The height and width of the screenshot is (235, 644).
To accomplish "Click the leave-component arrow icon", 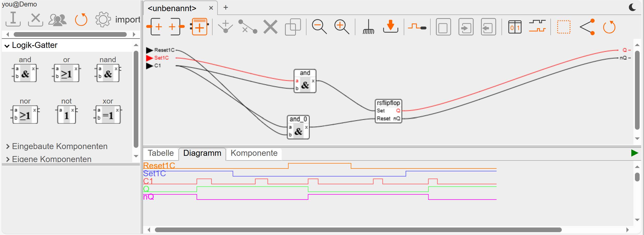I will click(488, 27).
